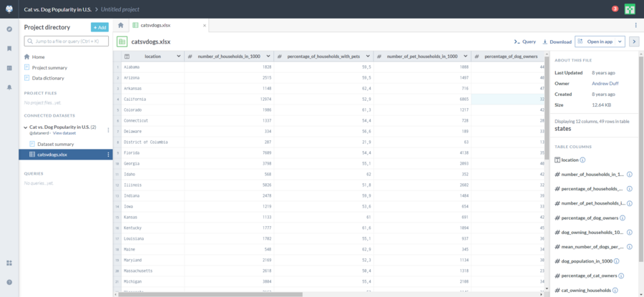
Task: Open the data.world owl logo home
Action: pos(9,9)
